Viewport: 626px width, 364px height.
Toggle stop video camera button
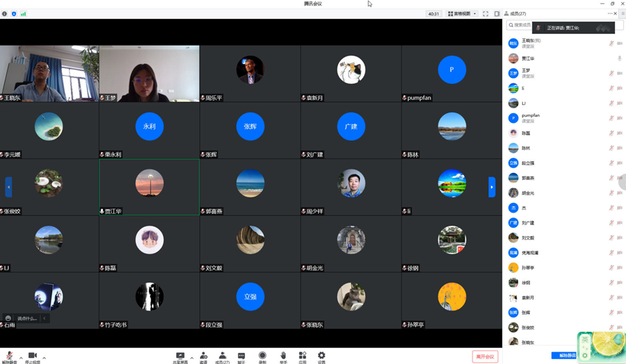pyautogui.click(x=32, y=356)
